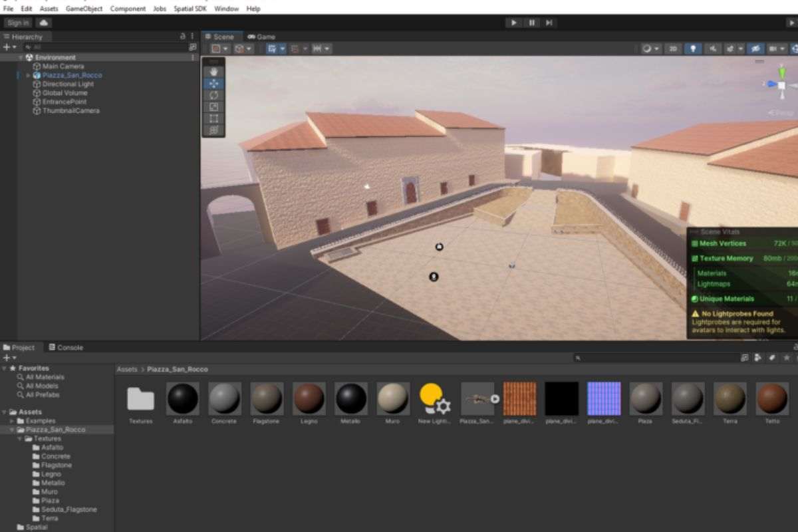This screenshot has height=532, width=798.
Task: Toggle 2D view mode in the Scene
Action: [x=674, y=49]
